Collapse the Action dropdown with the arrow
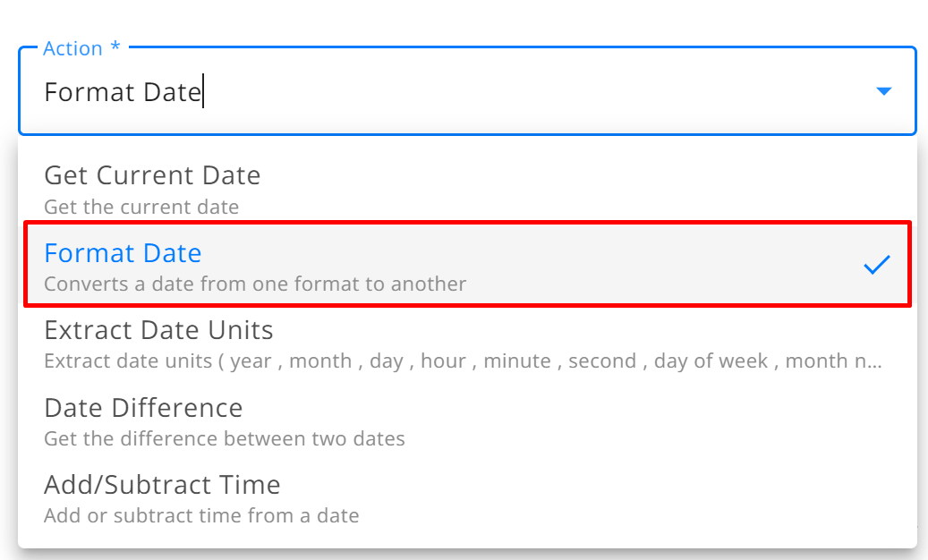The height and width of the screenshot is (560, 928). pyautogui.click(x=883, y=91)
